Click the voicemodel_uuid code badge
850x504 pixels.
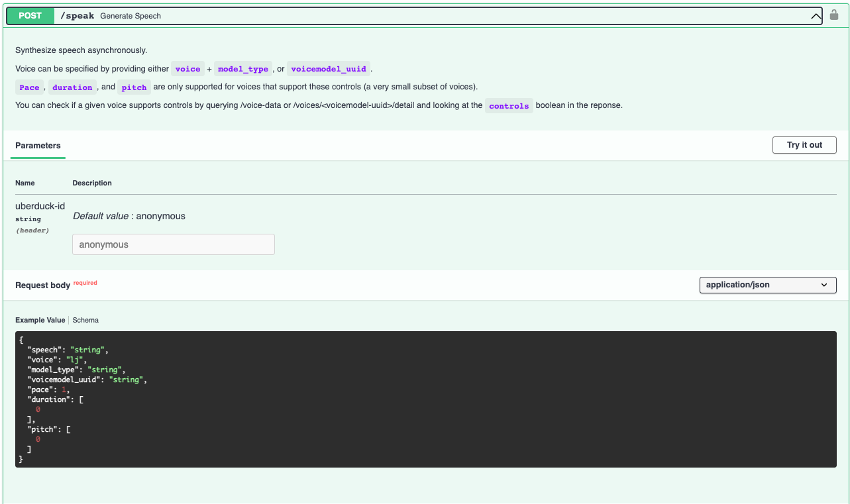329,68
